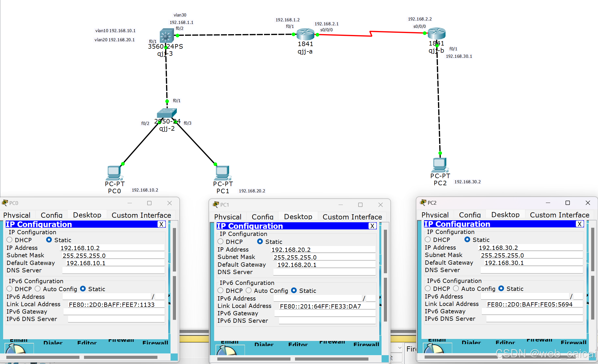Click the PC0 computer icon in topology
598x364 pixels.
[114, 172]
